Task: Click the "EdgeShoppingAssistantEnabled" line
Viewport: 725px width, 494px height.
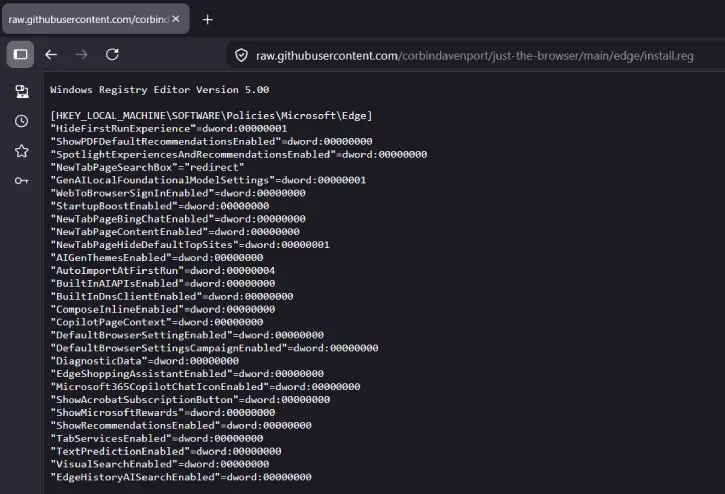Action: click(187, 374)
